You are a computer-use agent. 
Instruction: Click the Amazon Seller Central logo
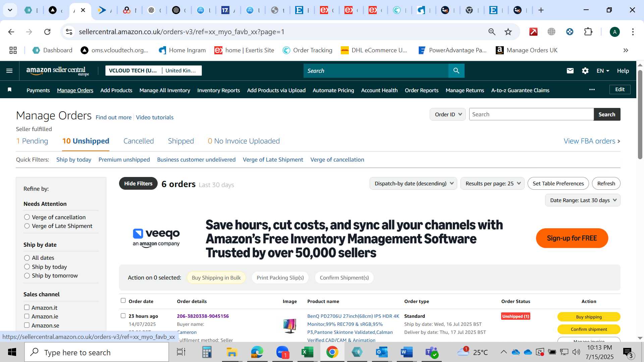57,71
